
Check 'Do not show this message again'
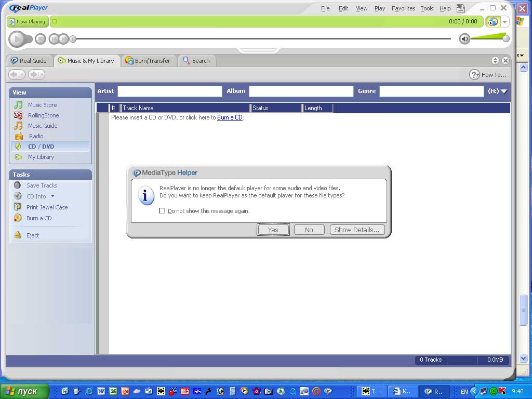click(x=162, y=211)
